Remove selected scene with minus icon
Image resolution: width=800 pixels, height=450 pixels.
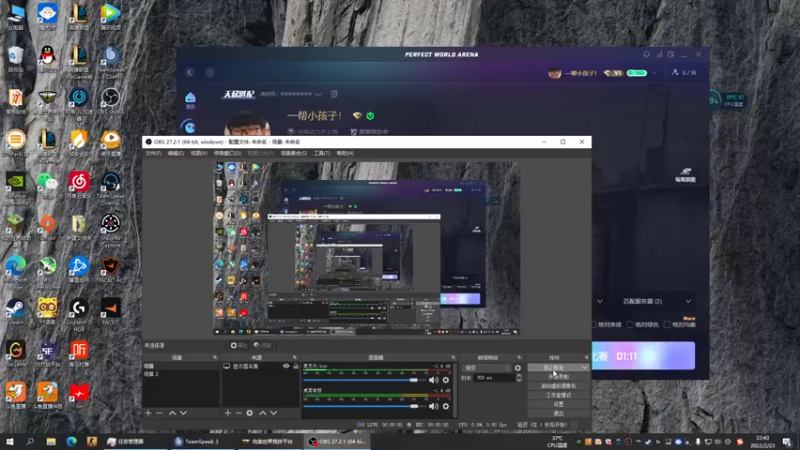click(159, 413)
